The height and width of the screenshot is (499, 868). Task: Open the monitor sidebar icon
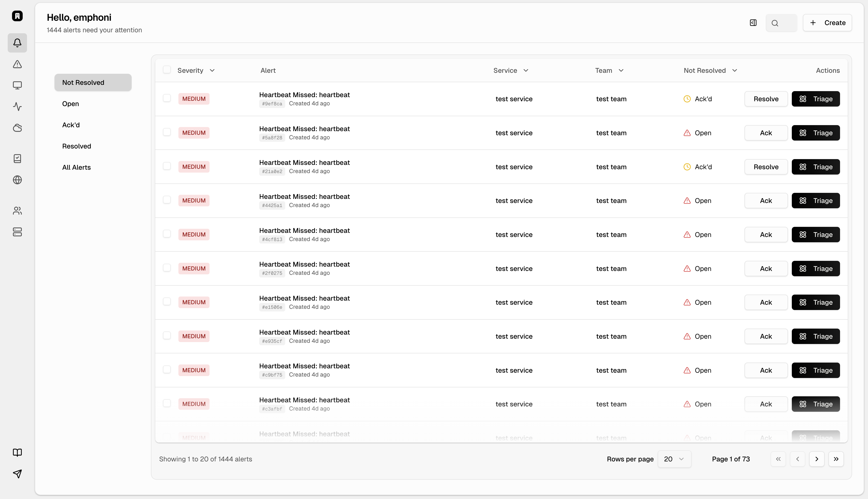click(x=17, y=85)
